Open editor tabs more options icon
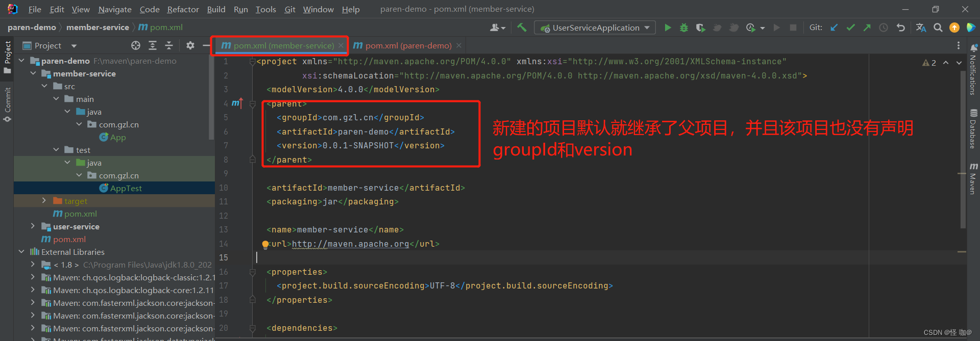The height and width of the screenshot is (341, 980). tap(959, 45)
